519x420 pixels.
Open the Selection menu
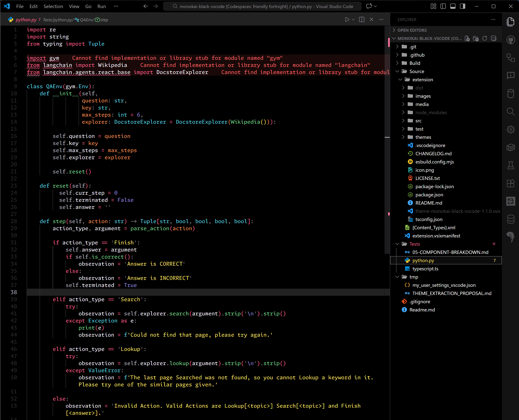[53, 6]
